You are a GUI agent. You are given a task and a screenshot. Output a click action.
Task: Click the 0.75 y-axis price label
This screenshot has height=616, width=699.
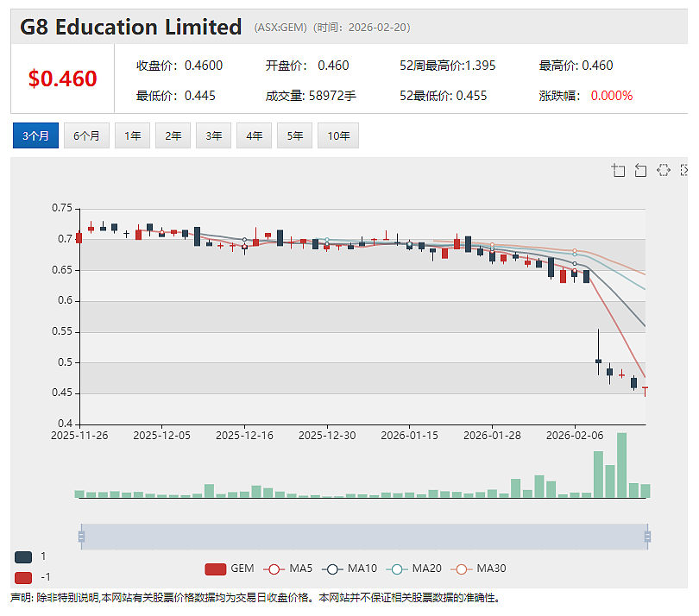coord(62,208)
